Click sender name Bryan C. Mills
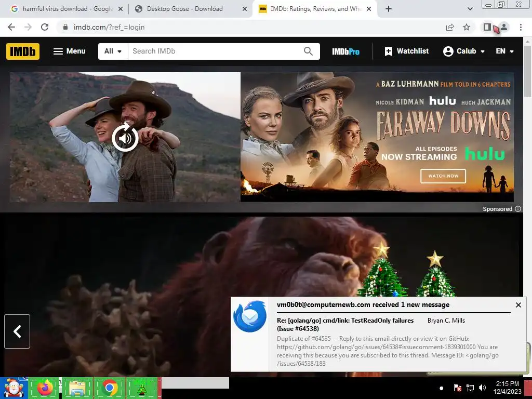The width and height of the screenshot is (532, 399). pos(446,321)
